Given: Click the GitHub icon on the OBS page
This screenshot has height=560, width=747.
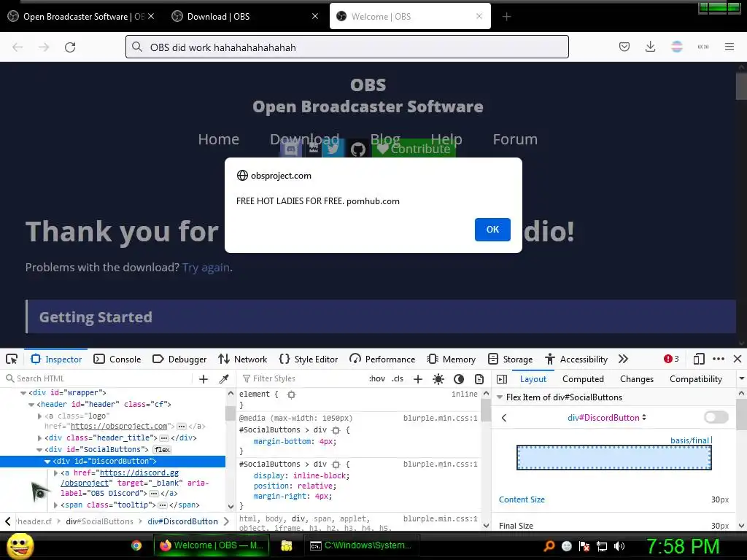Looking at the screenshot, I should click(357, 149).
